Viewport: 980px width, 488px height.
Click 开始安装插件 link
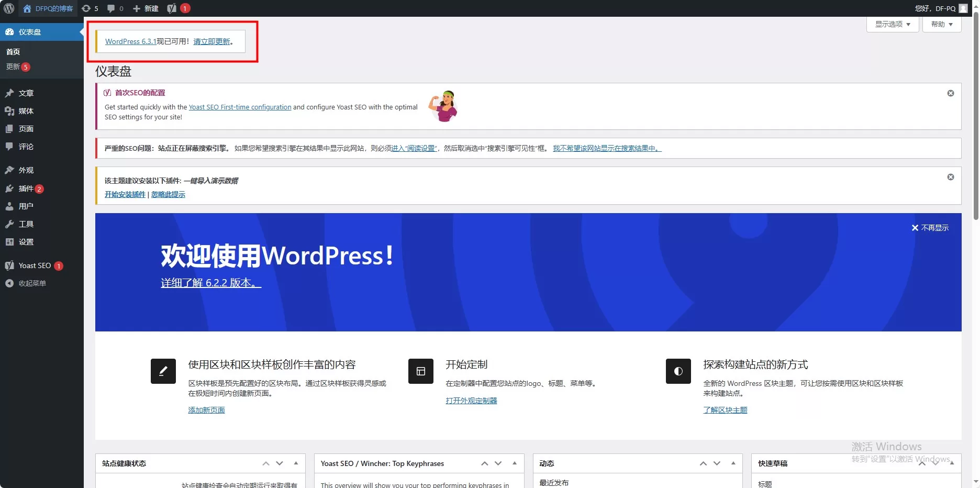(125, 194)
